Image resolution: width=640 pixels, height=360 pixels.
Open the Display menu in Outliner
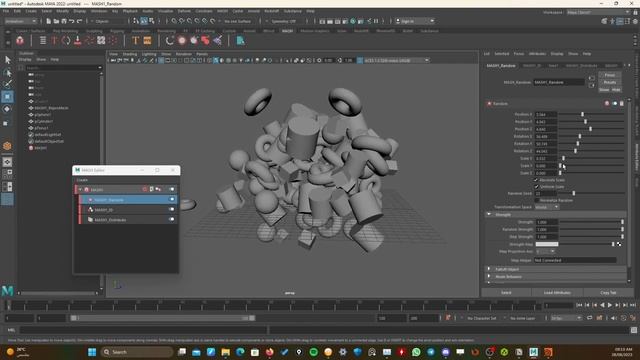pyautogui.click(x=25, y=59)
